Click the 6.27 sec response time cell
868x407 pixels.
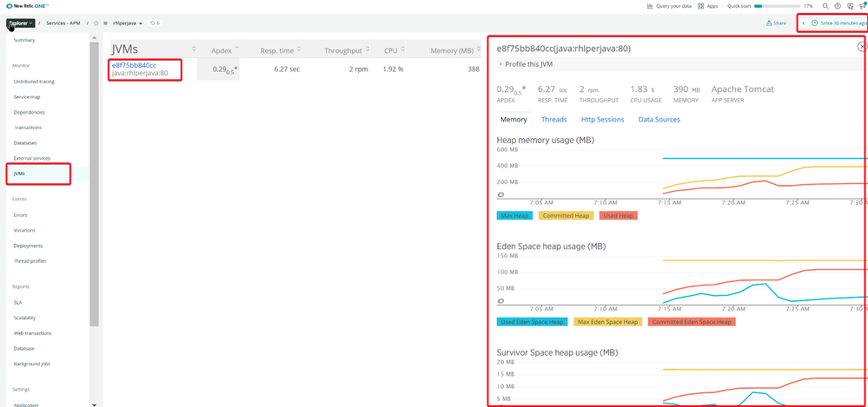[x=287, y=69]
